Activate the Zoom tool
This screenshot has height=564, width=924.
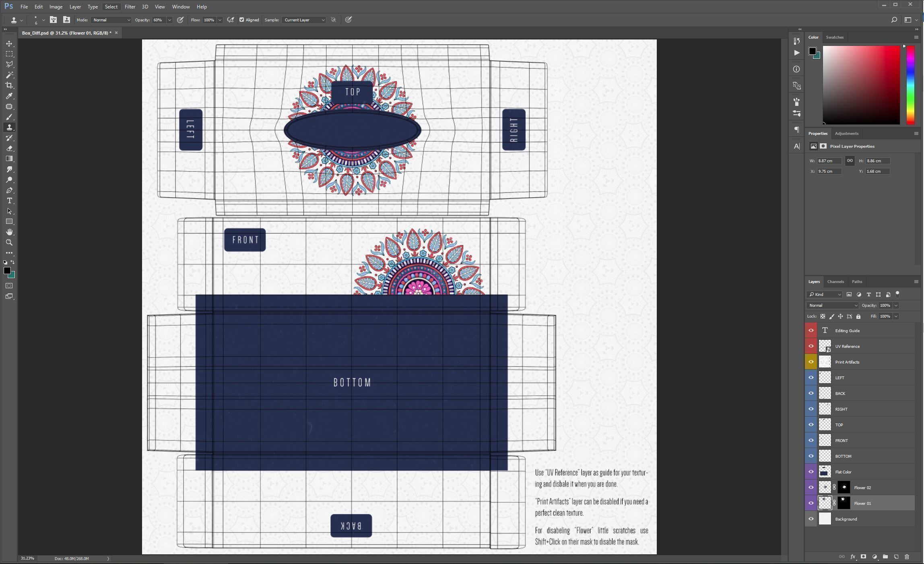point(9,243)
